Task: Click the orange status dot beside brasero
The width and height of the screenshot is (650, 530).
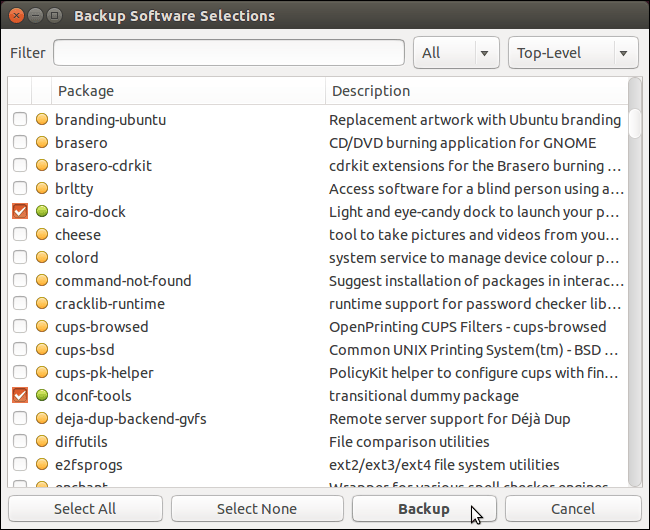Action: tap(42, 143)
